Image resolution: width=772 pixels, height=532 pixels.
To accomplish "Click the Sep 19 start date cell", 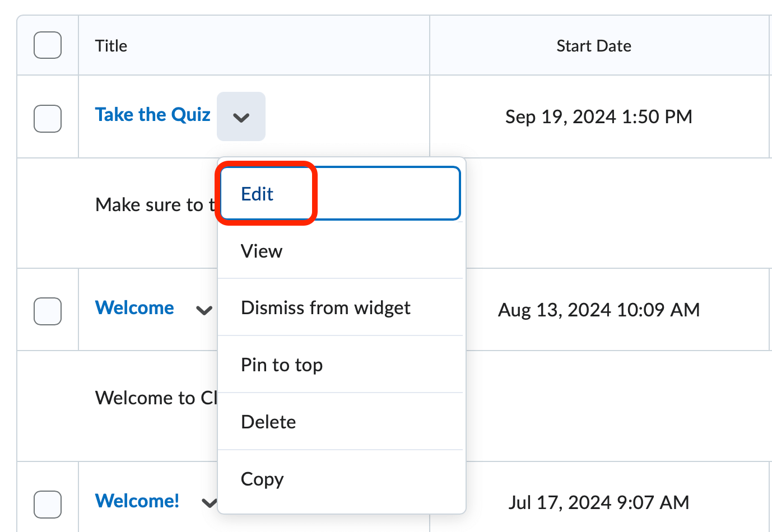I will [x=599, y=116].
